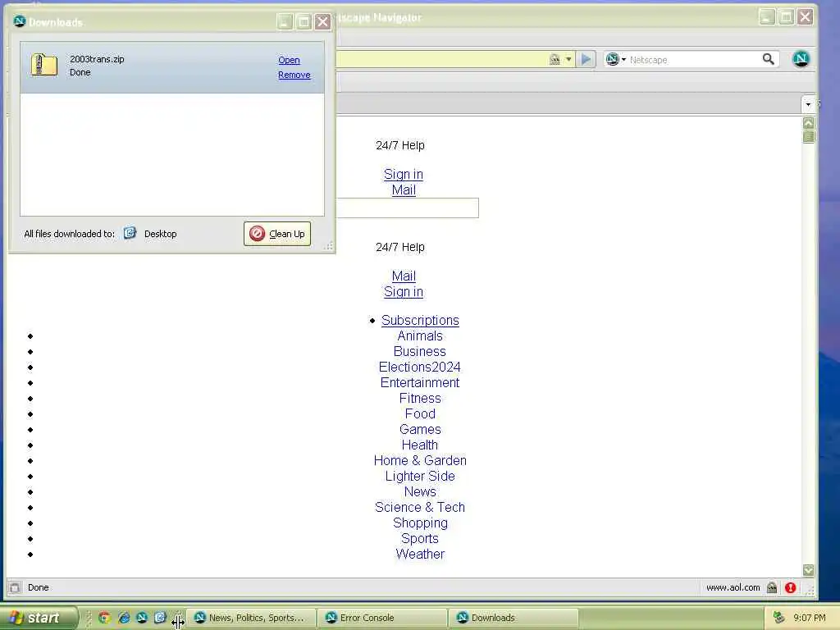Image resolution: width=840 pixels, height=630 pixels.
Task: Click the empty text box on AOL page
Action: pyautogui.click(x=407, y=208)
